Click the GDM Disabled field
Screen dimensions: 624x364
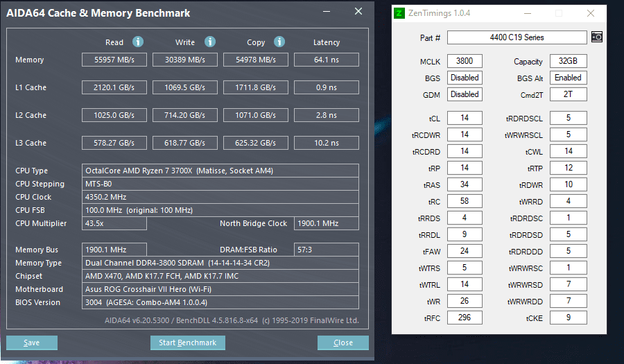465,94
